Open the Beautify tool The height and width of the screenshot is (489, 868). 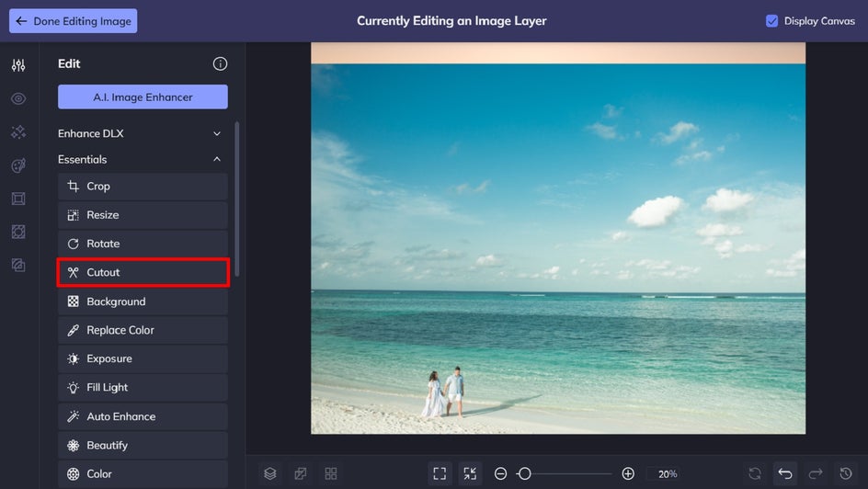[x=143, y=445]
